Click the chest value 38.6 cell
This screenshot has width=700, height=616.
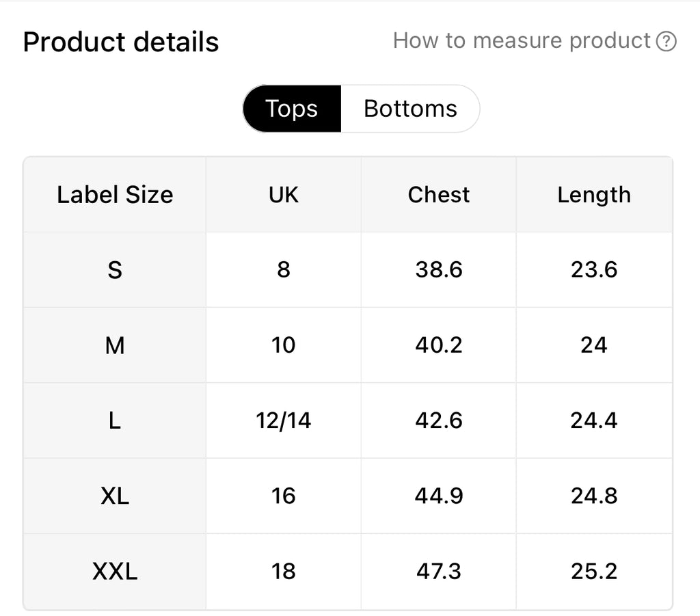click(x=439, y=270)
